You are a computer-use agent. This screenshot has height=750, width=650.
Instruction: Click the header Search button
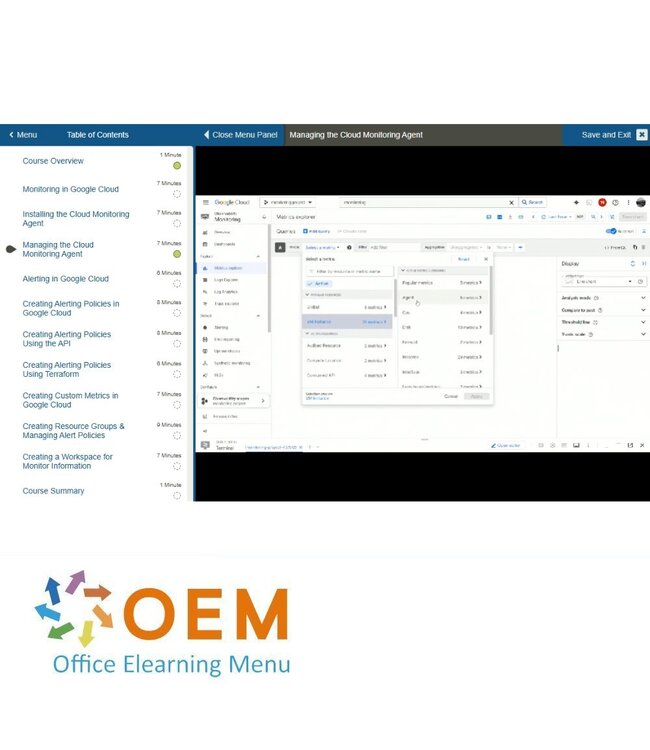532,202
